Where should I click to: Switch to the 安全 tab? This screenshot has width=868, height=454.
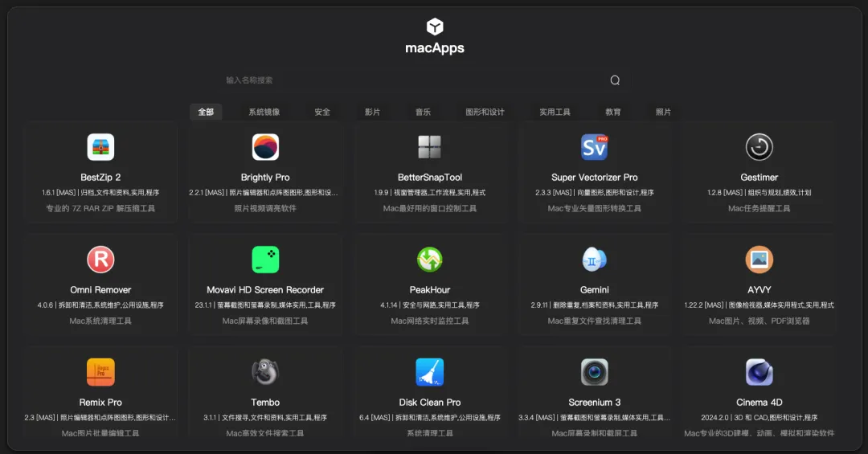pos(322,112)
